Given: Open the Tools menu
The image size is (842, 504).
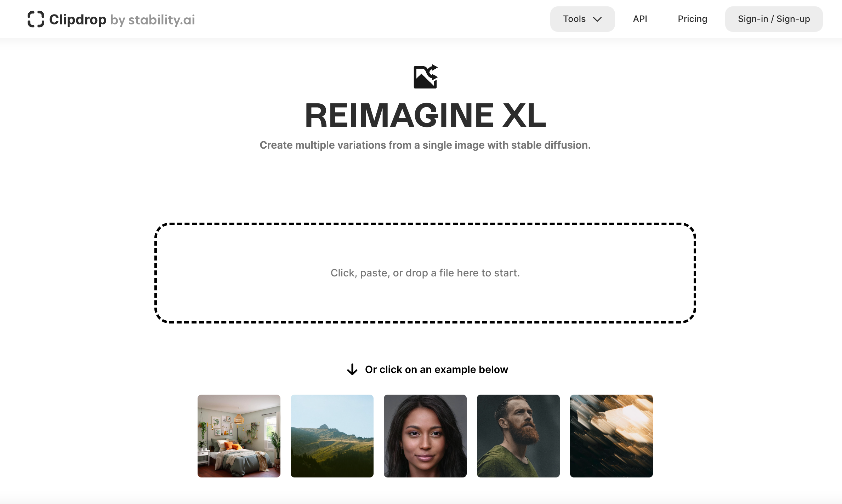Looking at the screenshot, I should [x=582, y=19].
